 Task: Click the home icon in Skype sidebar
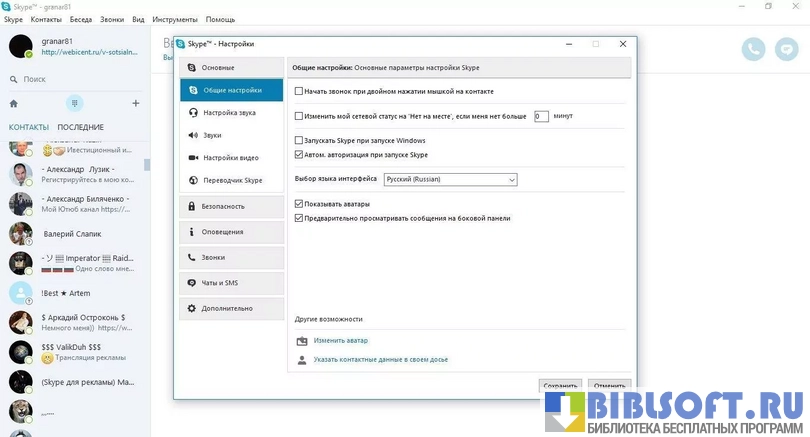[x=13, y=103]
